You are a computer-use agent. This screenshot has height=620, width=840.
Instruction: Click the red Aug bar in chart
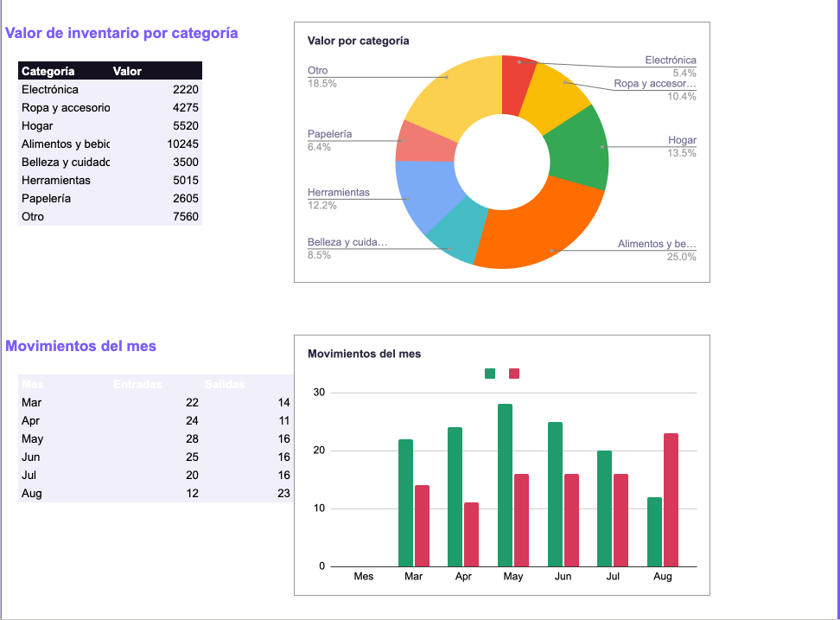(671, 500)
